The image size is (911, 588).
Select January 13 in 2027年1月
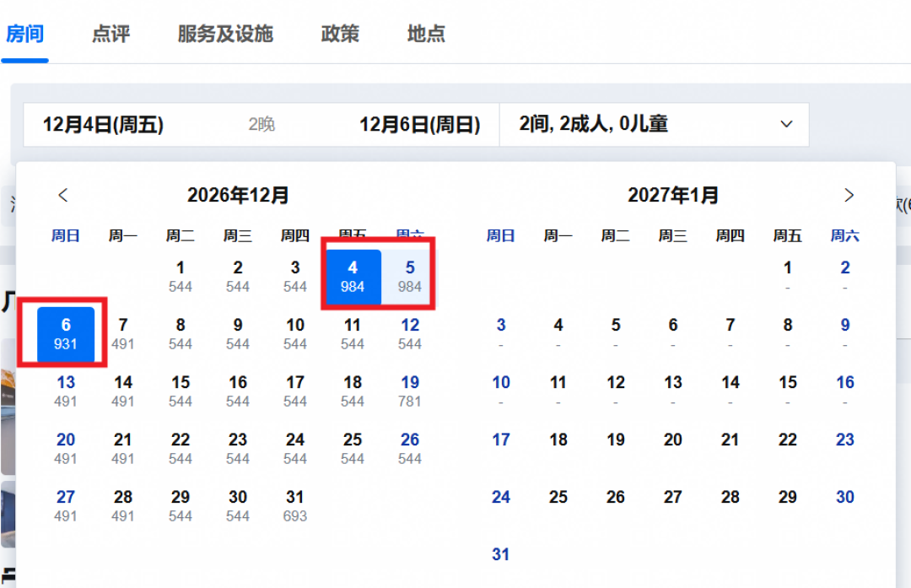click(673, 391)
